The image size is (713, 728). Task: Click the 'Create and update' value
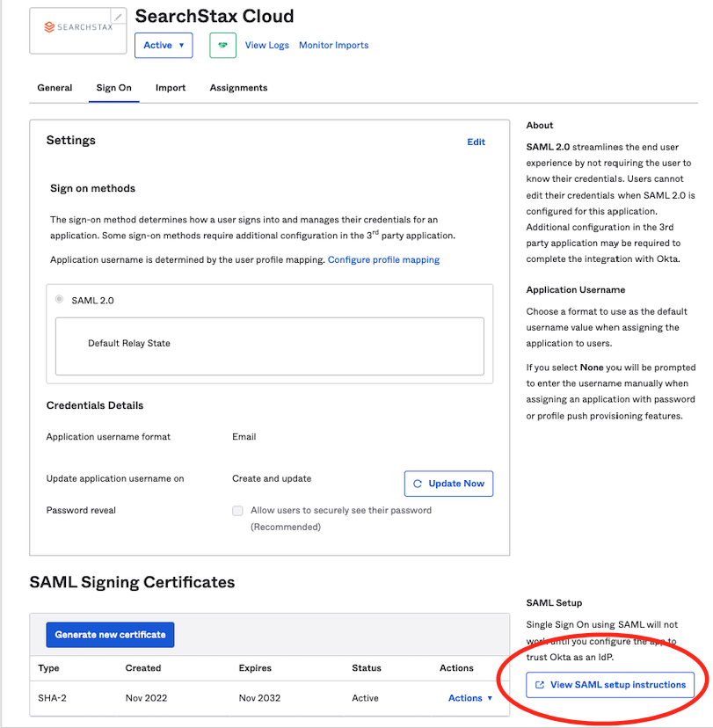click(x=272, y=478)
